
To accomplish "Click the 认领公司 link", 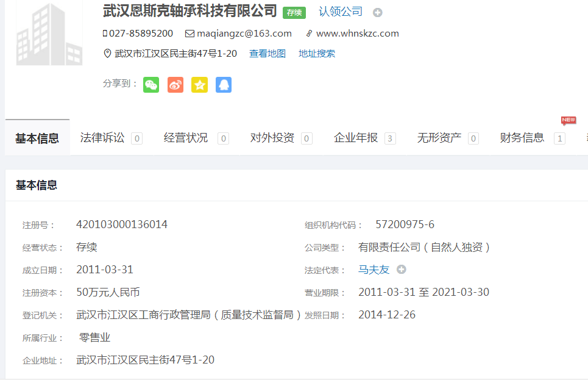I will 341,12.
